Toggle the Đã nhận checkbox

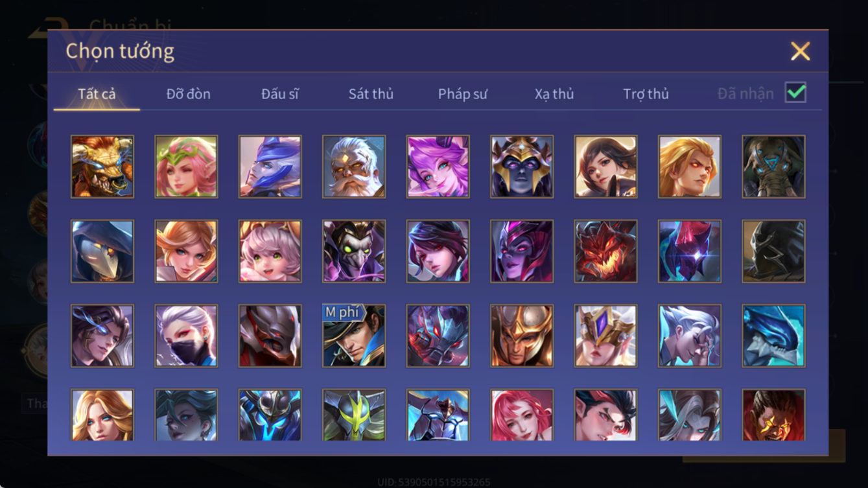pos(795,93)
